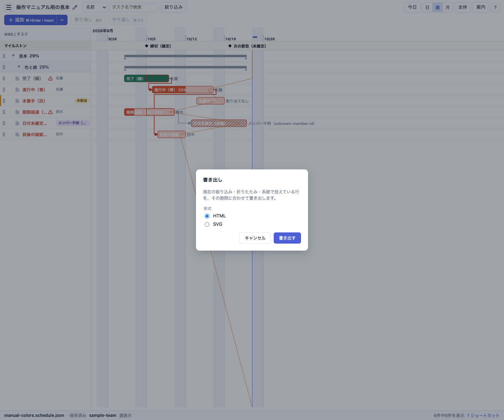
Task: Switch timeline to 日 view
Action: click(x=427, y=7)
